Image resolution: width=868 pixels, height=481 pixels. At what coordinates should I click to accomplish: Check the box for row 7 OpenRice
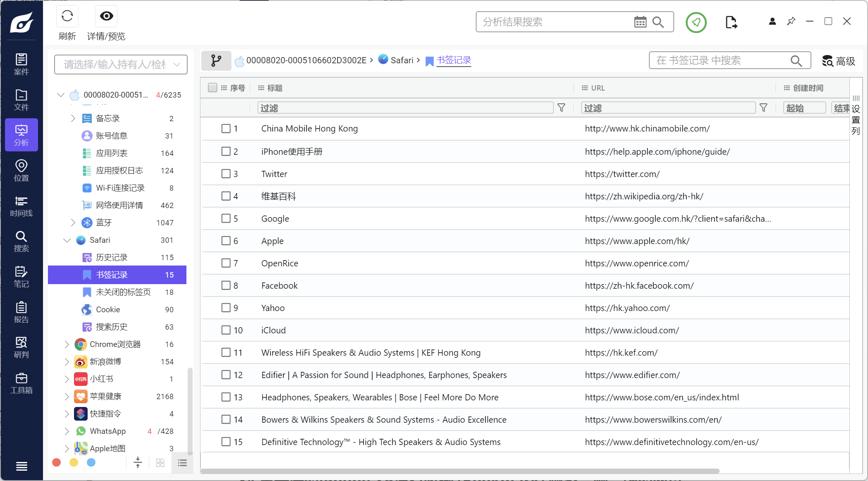226,263
